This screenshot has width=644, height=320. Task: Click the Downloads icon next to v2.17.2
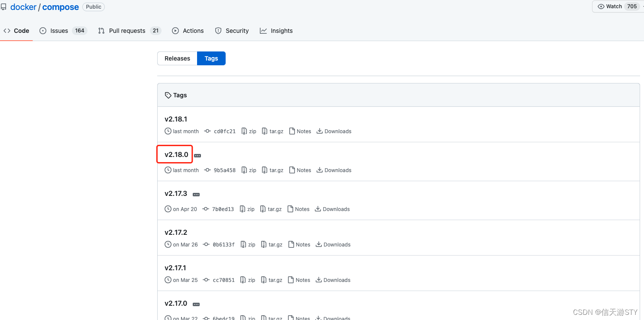point(319,244)
